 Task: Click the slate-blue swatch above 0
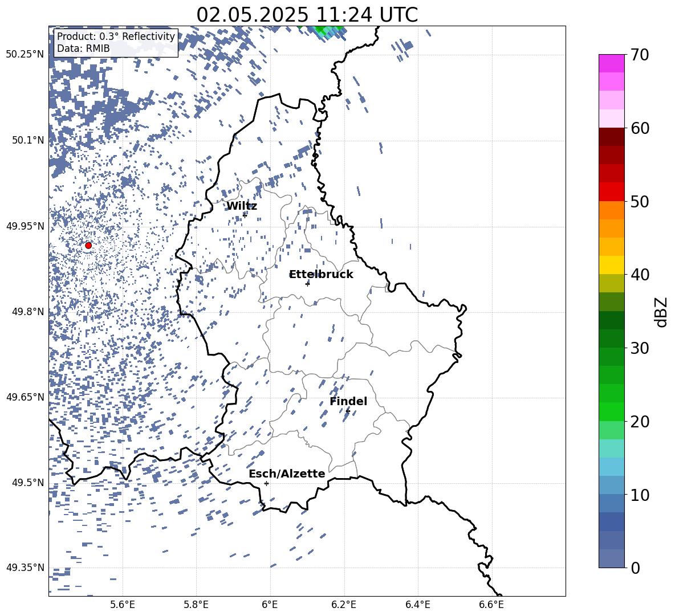pos(612,558)
